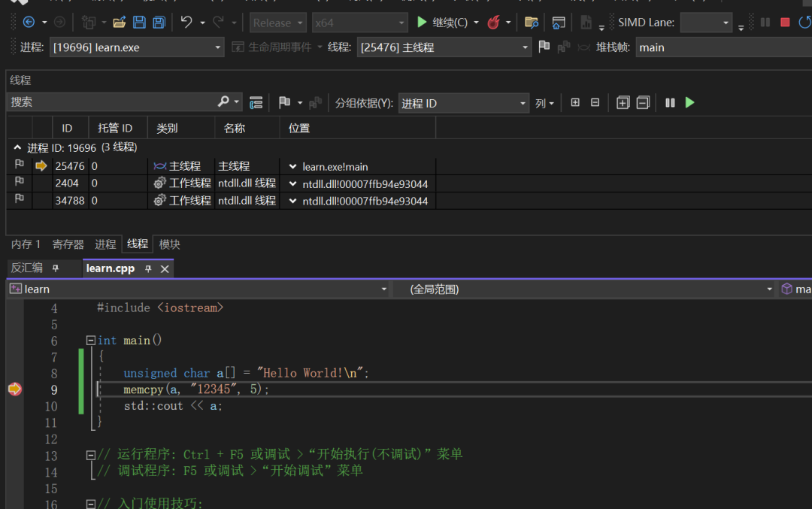Click the Collapse All Groups minus icon
This screenshot has height=509, width=812.
[x=643, y=103]
